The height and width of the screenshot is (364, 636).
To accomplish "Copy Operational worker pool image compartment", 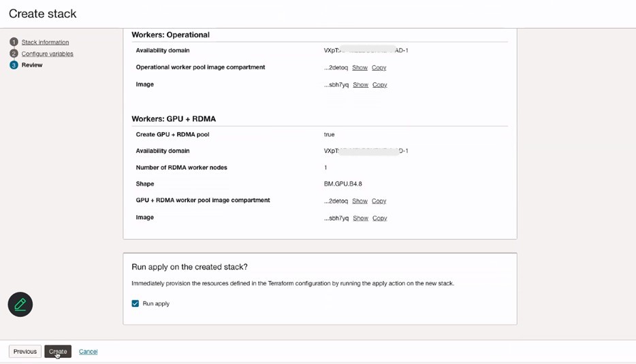I will pos(379,68).
